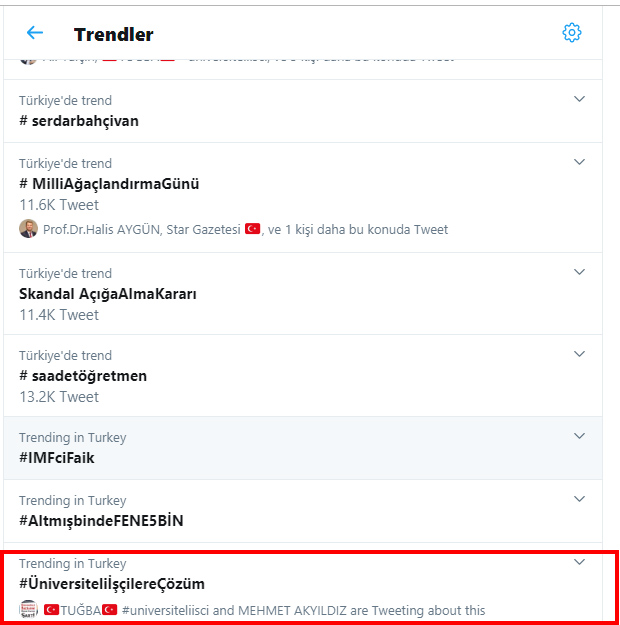The height and width of the screenshot is (625, 620).
Task: Open chevron menu for #saadetöğretmen trend
Action: click(579, 354)
